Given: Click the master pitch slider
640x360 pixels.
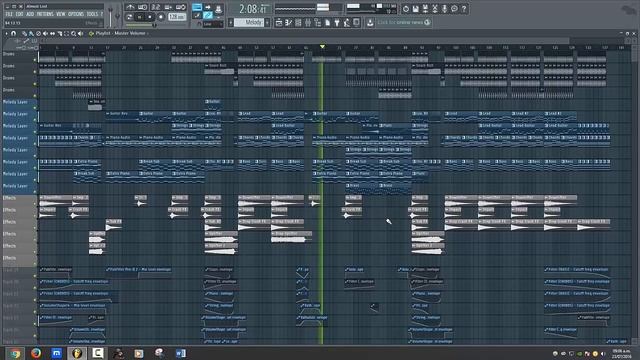Looking at the screenshot, I should (118, 16).
